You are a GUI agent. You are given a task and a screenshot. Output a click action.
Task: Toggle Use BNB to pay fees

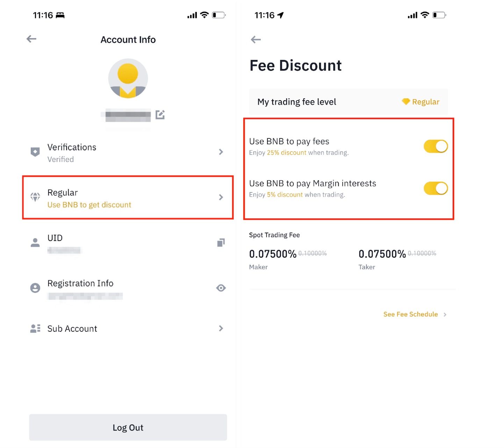435,146
